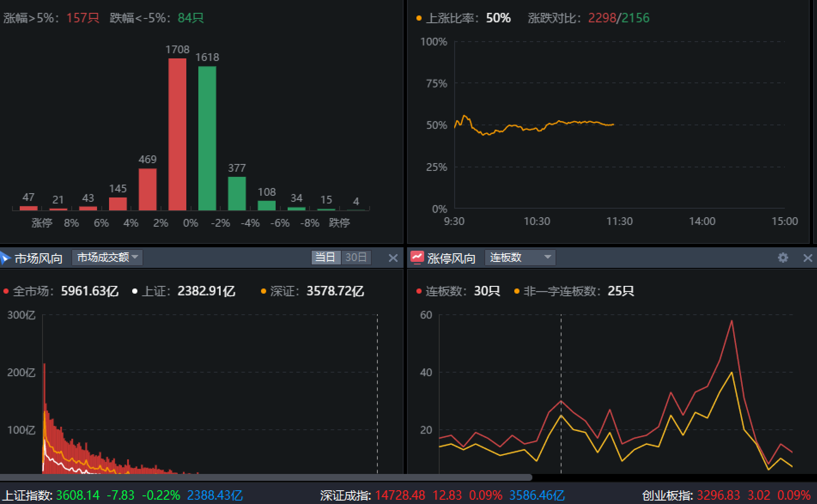This screenshot has height=504, width=817.
Task: Click the orange dot beside 深证
Action: 264,291
